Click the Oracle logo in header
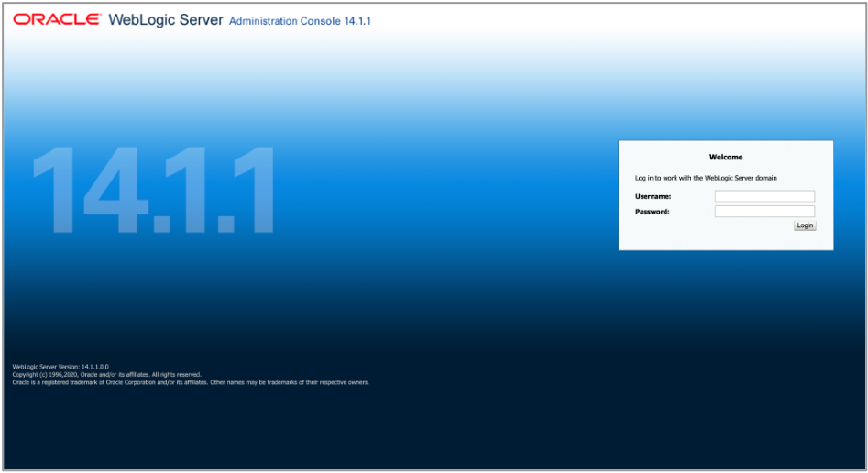 coord(57,19)
